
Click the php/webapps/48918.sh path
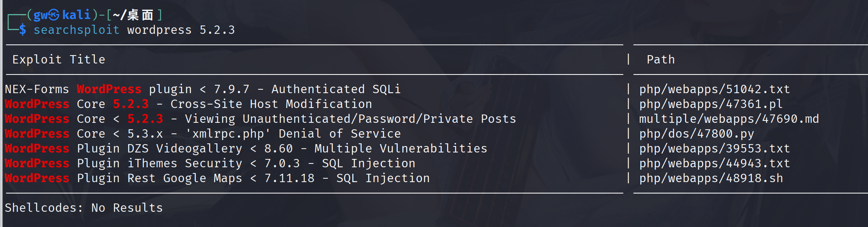coord(711,178)
